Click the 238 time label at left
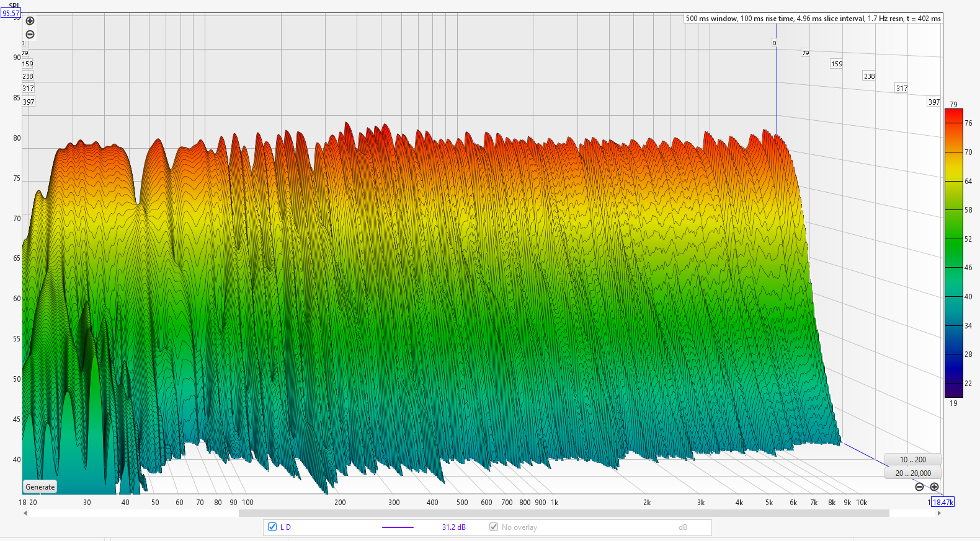This screenshot has width=980, height=541. [x=28, y=76]
